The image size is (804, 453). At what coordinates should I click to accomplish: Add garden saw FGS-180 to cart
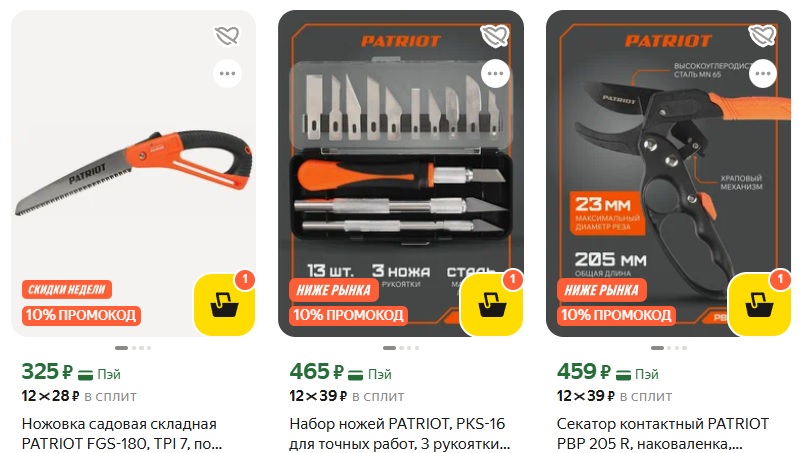(225, 305)
